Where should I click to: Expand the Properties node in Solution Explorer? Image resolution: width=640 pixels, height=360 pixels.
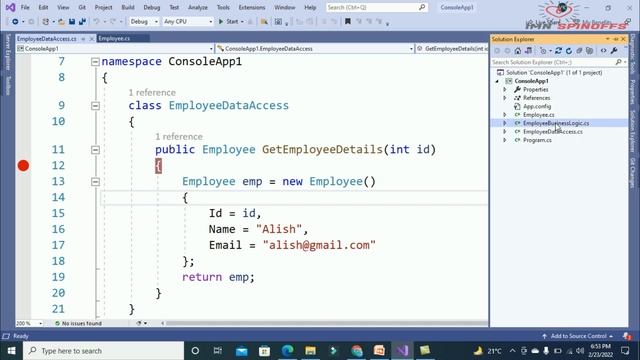pyautogui.click(x=505, y=89)
